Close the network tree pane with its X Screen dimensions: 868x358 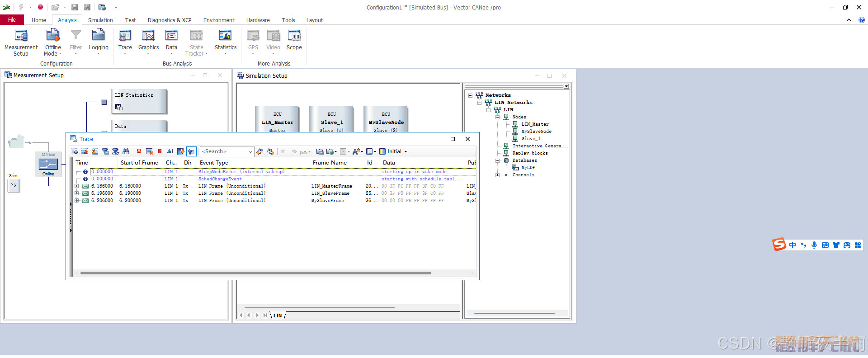pyautogui.click(x=566, y=86)
